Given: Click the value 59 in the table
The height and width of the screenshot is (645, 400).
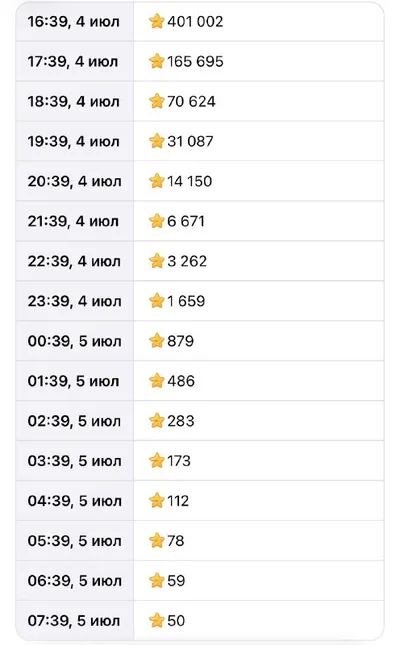Looking at the screenshot, I should 176,580.
